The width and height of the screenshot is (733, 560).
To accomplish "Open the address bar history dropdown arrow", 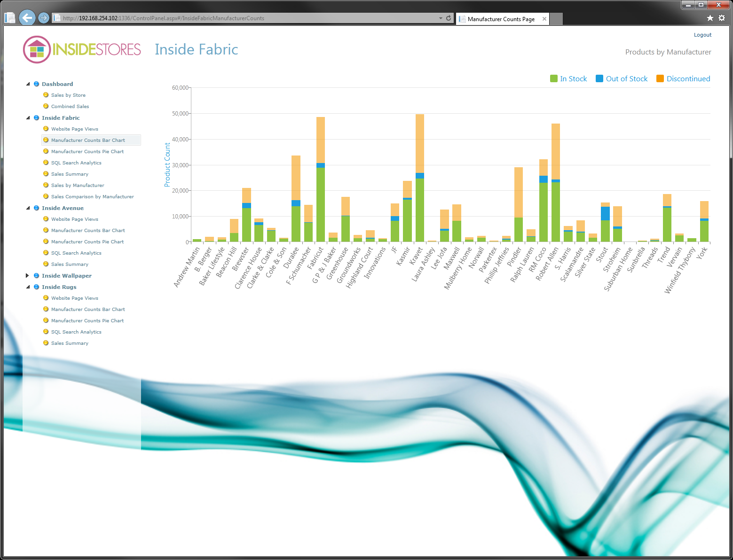I will click(x=441, y=18).
